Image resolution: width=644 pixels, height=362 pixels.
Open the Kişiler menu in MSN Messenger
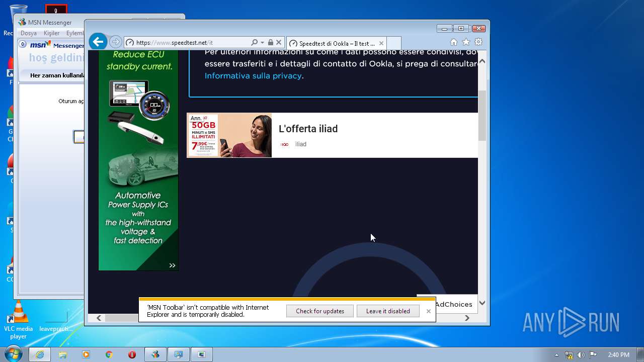[x=51, y=33]
